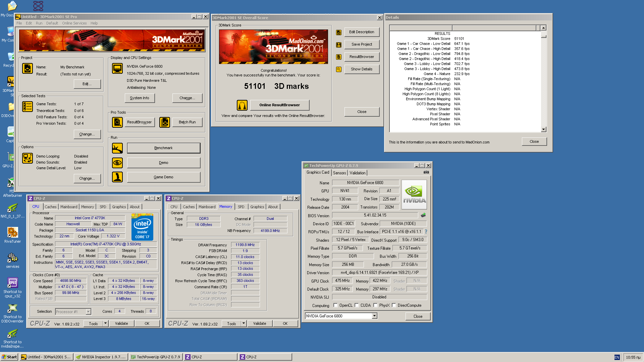Click the EN language indicator in tray
This screenshot has width=644, height=362.
(x=617, y=357)
